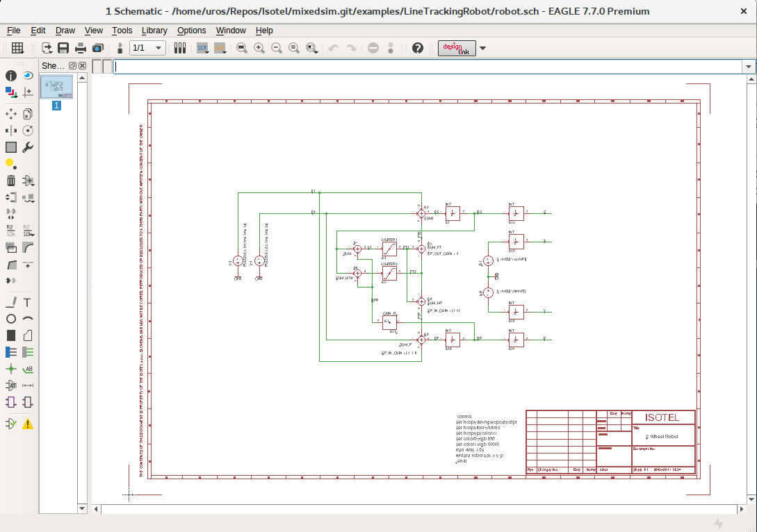Click the design link button
This screenshot has width=757, height=532.
[x=457, y=48]
